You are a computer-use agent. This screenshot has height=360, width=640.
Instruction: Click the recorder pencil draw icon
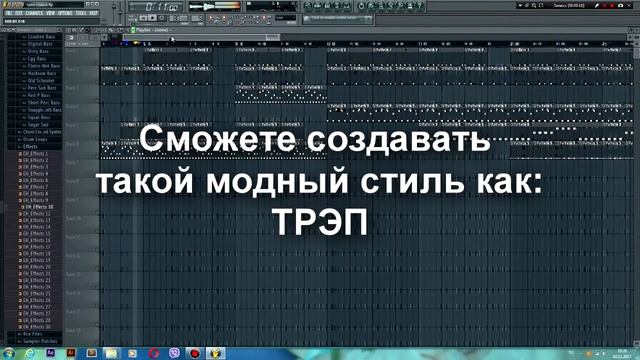tap(597, 6)
